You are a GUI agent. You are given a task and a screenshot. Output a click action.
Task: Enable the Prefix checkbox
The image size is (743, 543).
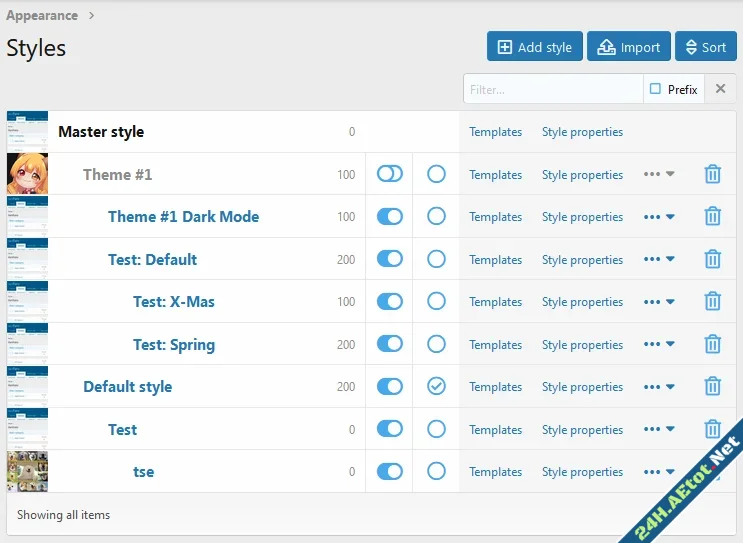[x=656, y=89]
